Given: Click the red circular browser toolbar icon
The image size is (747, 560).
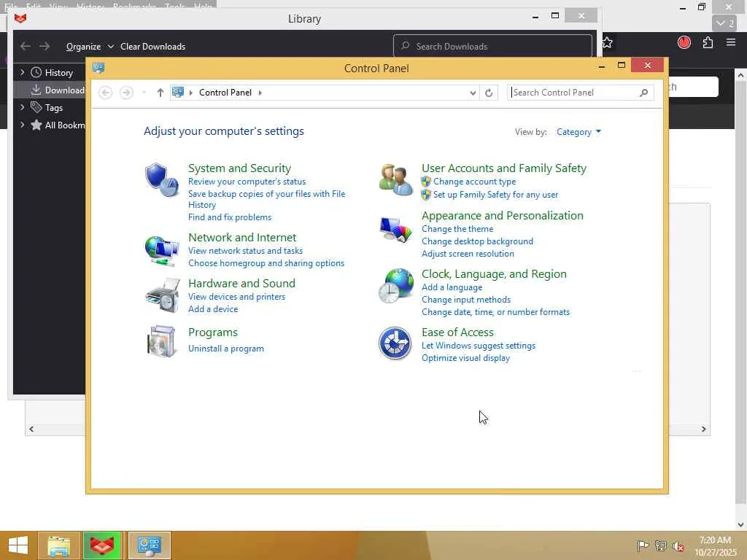Looking at the screenshot, I should click(x=684, y=42).
